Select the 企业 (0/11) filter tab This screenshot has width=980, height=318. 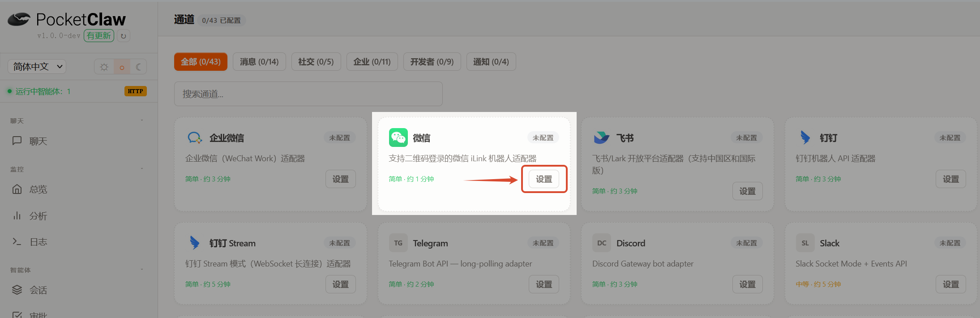[x=372, y=62]
